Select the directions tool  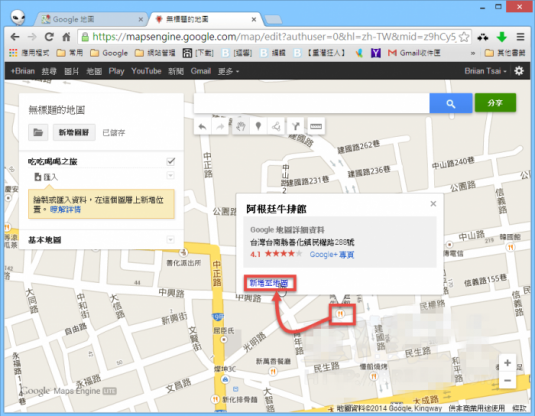click(295, 127)
